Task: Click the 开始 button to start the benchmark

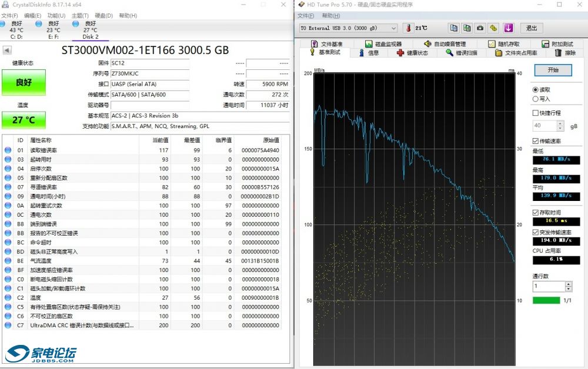Action: (553, 70)
